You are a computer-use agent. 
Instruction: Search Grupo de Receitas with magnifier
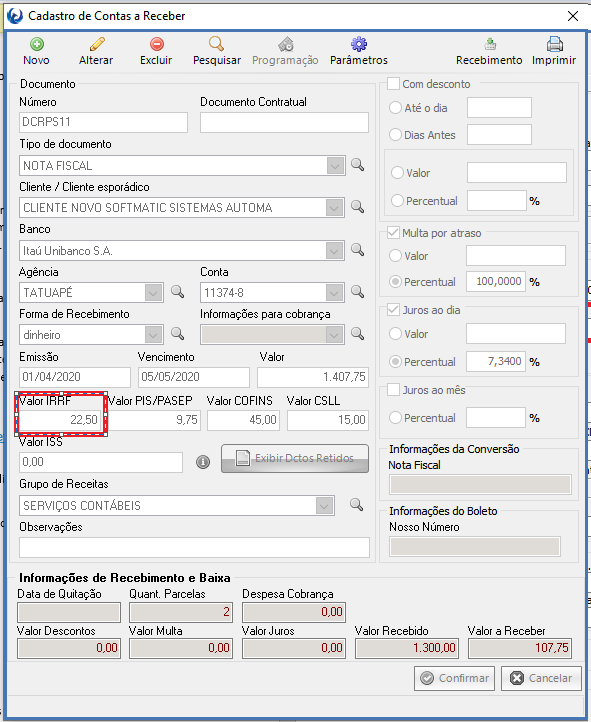pos(356,505)
